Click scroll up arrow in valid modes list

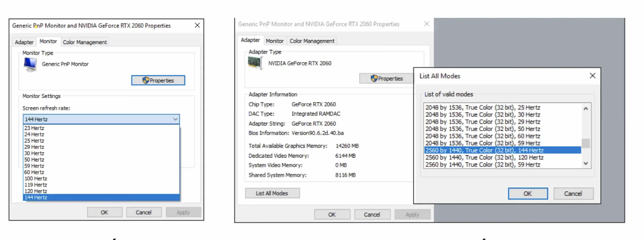(586, 109)
